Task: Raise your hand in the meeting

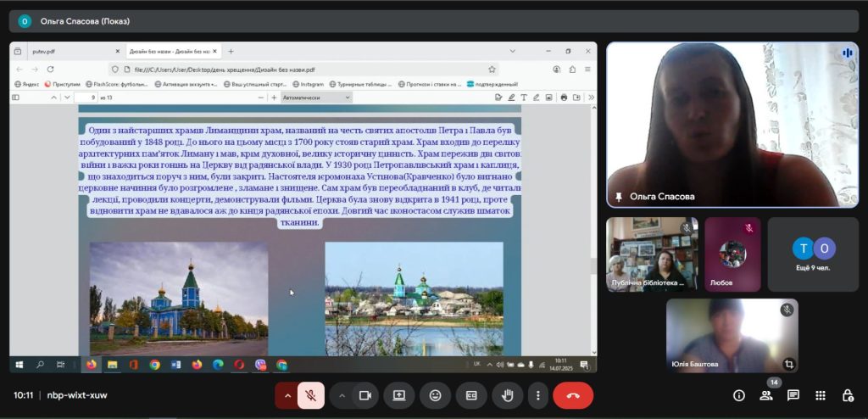Action: coord(508,395)
